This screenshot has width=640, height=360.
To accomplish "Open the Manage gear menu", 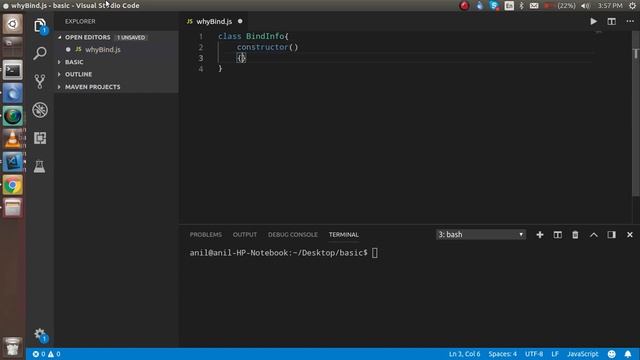I will click(40, 335).
